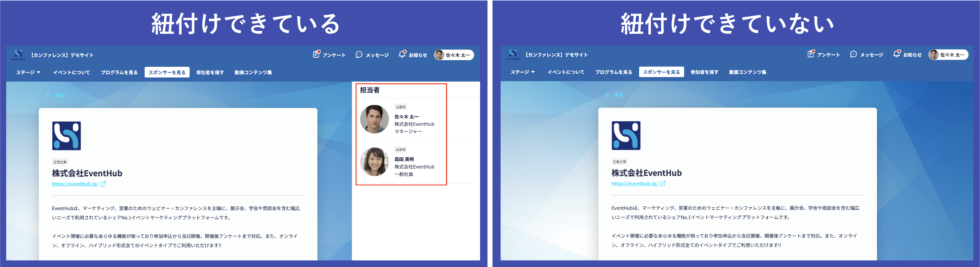Click external link icon beside left eventhub URL

[103, 184]
